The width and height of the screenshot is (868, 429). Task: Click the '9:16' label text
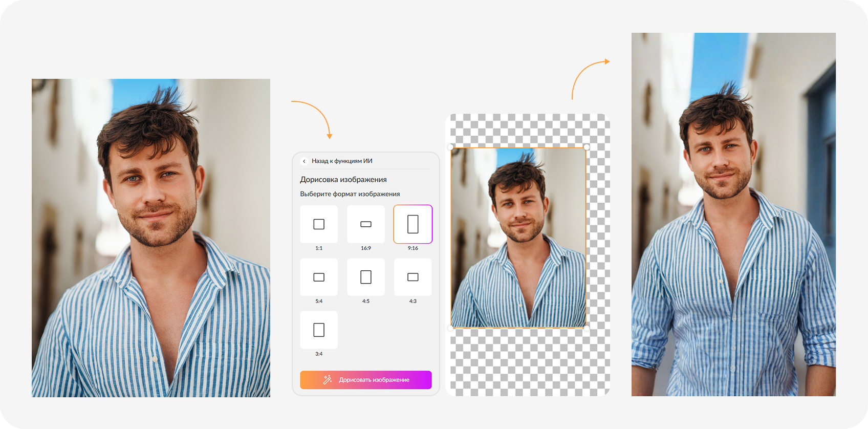point(413,248)
